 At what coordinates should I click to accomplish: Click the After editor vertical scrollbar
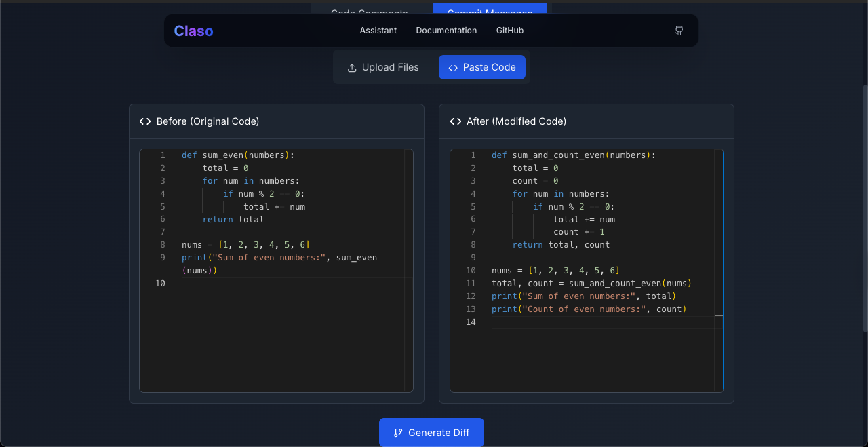pyautogui.click(x=719, y=271)
